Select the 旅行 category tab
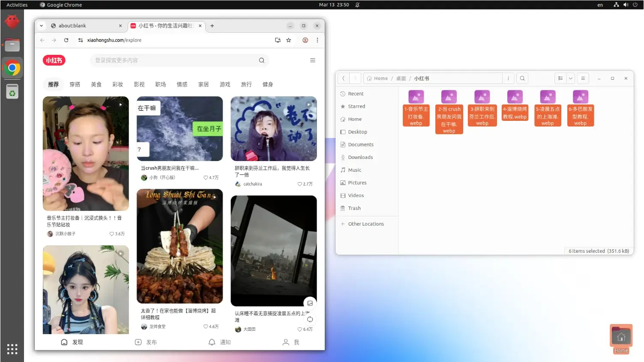The width and height of the screenshot is (644, 362). pyautogui.click(x=246, y=84)
